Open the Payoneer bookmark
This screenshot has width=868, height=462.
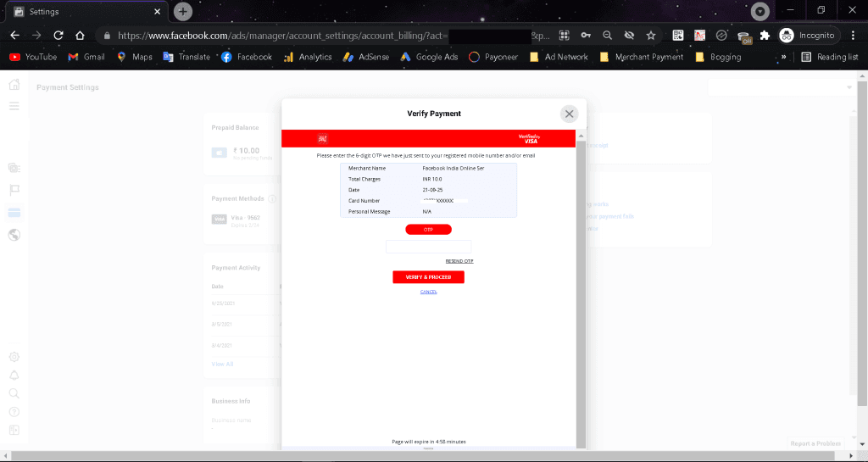[x=493, y=57]
